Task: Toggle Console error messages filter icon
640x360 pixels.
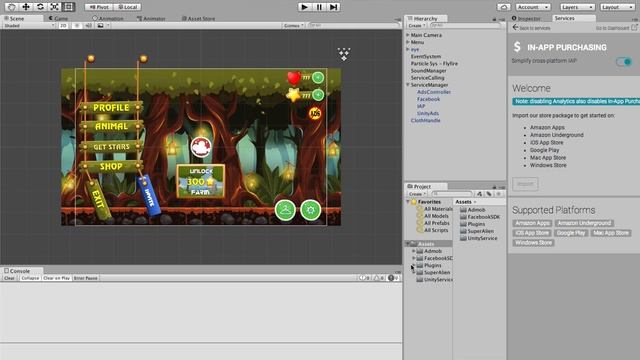Action: (393, 278)
